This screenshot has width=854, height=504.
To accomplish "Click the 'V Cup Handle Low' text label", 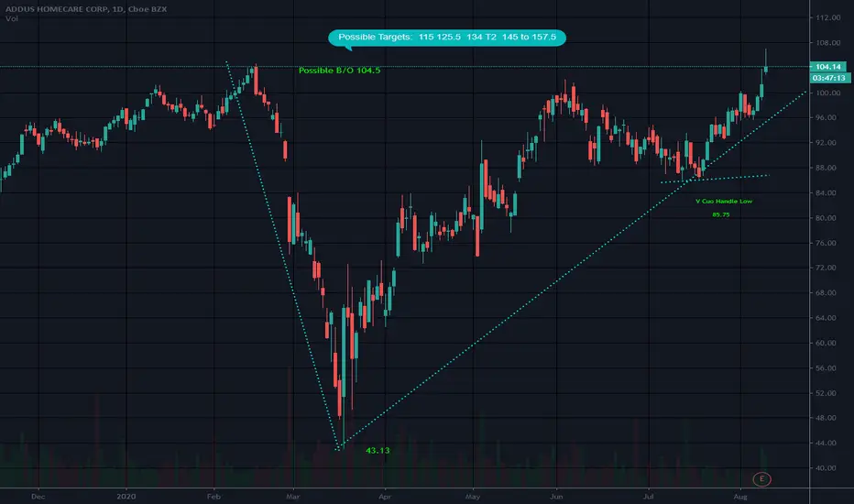I will click(724, 201).
